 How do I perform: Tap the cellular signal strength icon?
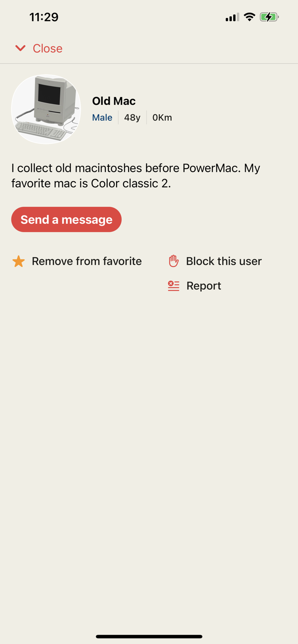pyautogui.click(x=232, y=17)
